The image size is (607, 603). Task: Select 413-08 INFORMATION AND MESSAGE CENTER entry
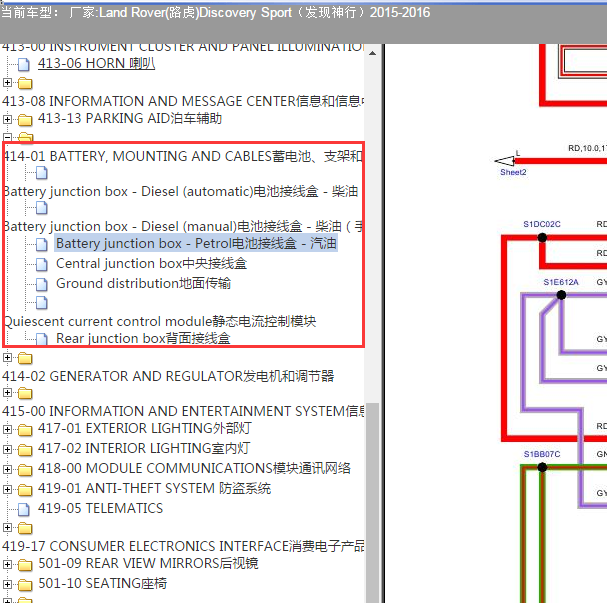(183, 101)
